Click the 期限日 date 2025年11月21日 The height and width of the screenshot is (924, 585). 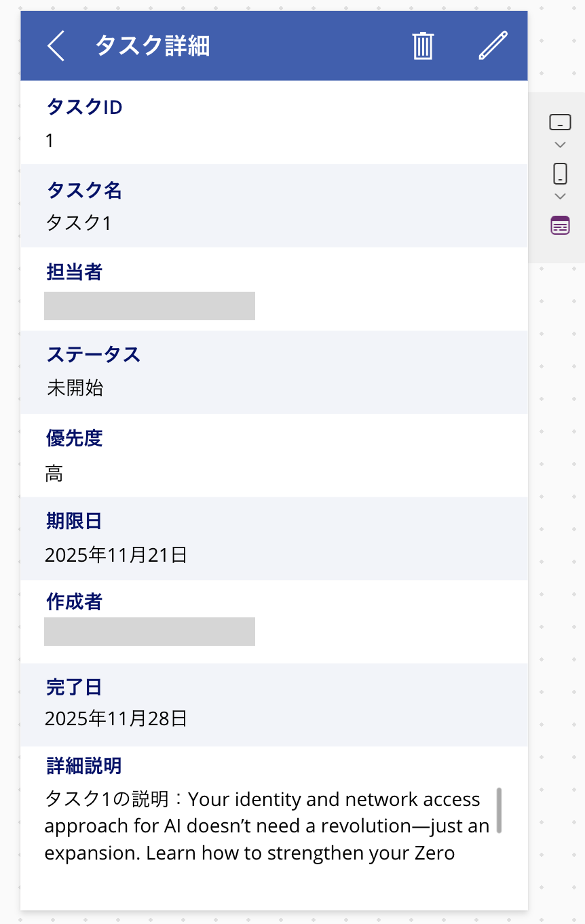(x=116, y=556)
